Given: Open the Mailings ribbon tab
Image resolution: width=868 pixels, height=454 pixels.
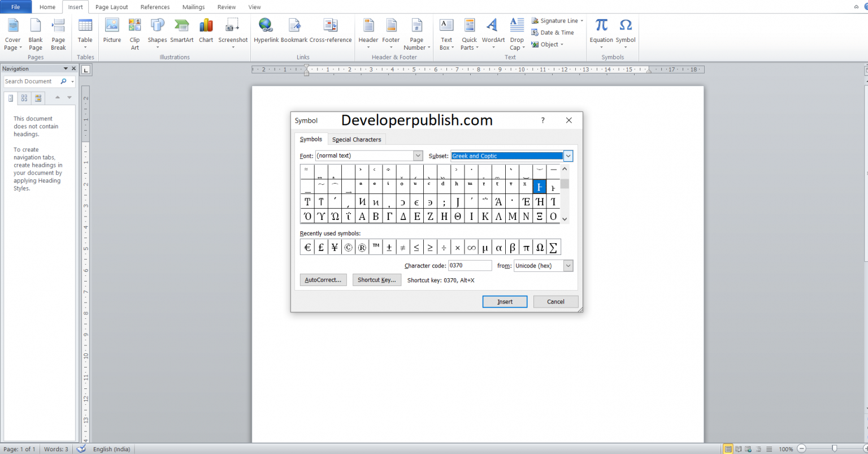Looking at the screenshot, I should (193, 7).
